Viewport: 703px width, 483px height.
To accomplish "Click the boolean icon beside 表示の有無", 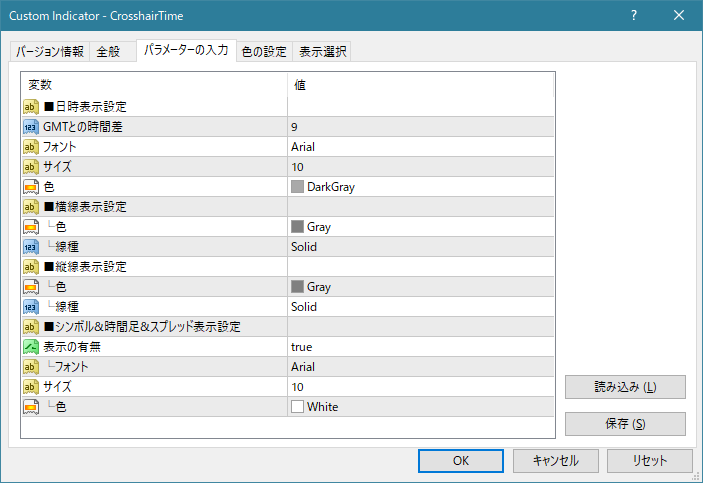I will (31, 347).
